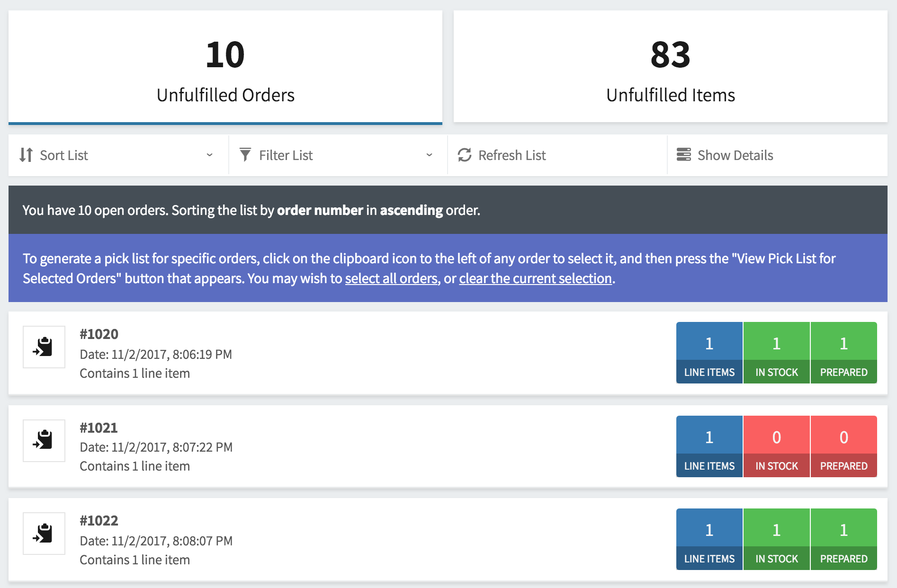The width and height of the screenshot is (897, 588).
Task: Expand the Filter List dropdown chevron
Action: point(429,155)
